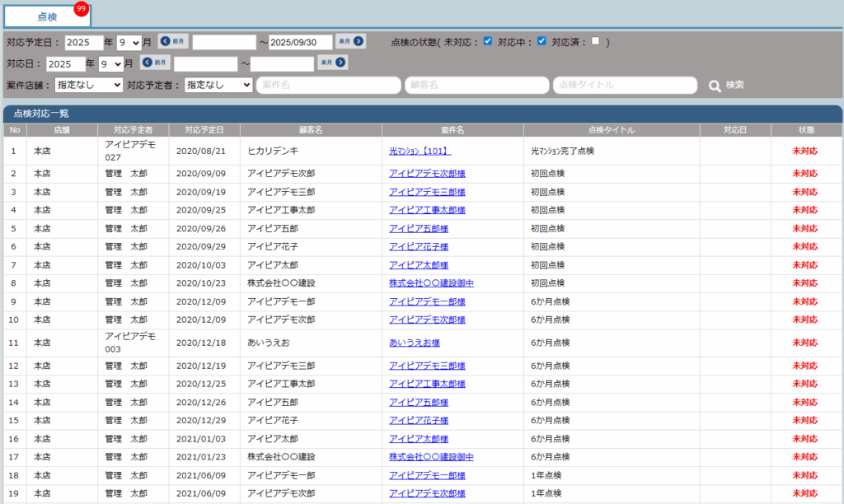Open the 案件店舗 store dropdown
Screen dimensions: 844x504
click(89, 85)
